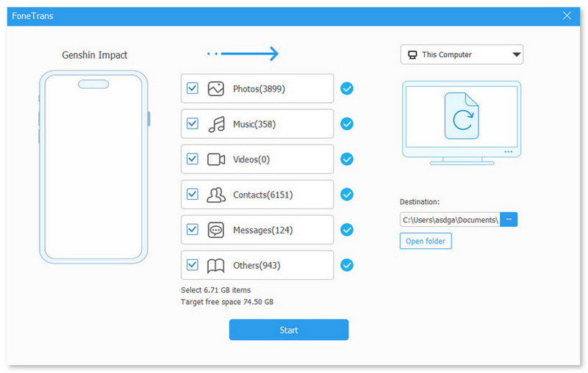The image size is (588, 373).
Task: Click the dropdown arrow next to This Computer
Action: [516, 54]
